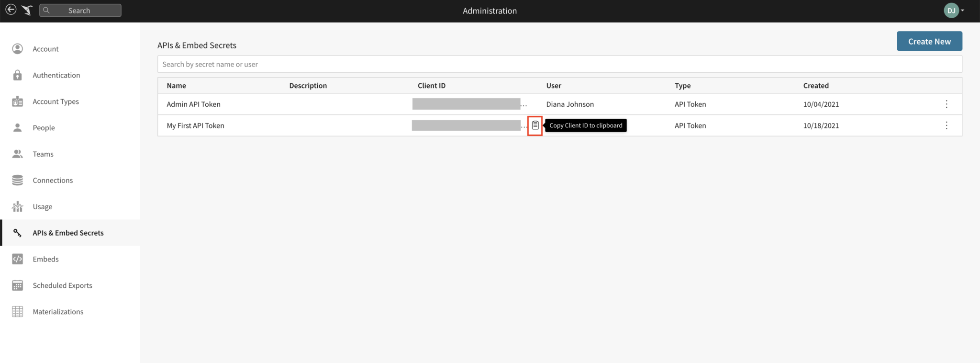Click the Account person icon in sidebar
Screen dimensions: 980x363
point(18,49)
